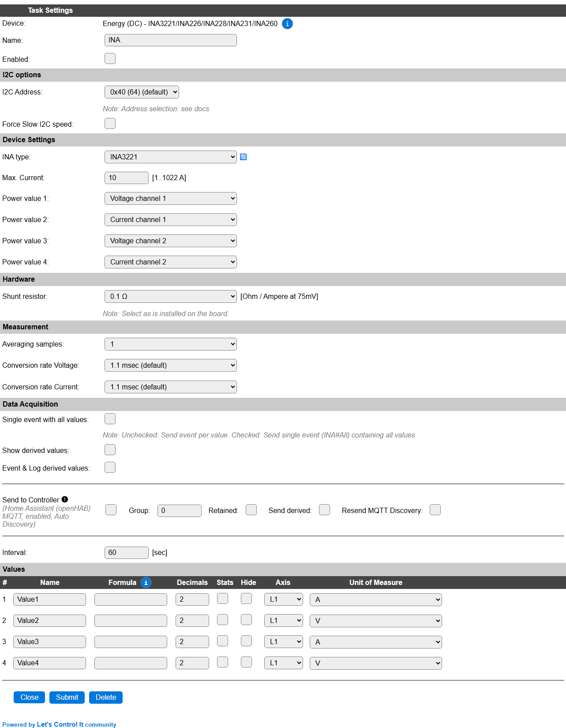
Task: Toggle the Send derived checkbox
Action: (x=325, y=510)
